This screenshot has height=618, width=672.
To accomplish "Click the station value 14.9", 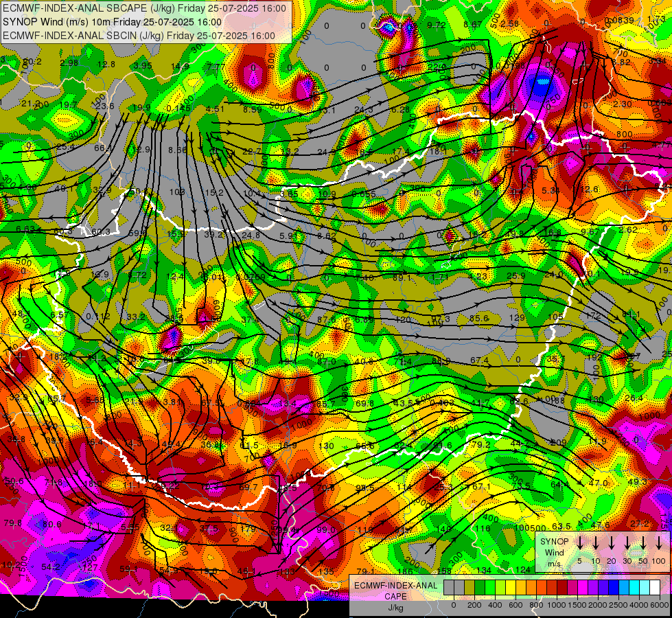I will 180,67.
